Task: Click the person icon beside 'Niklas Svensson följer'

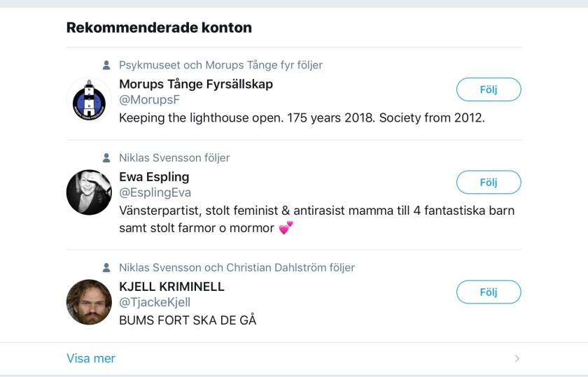Action: (x=106, y=157)
